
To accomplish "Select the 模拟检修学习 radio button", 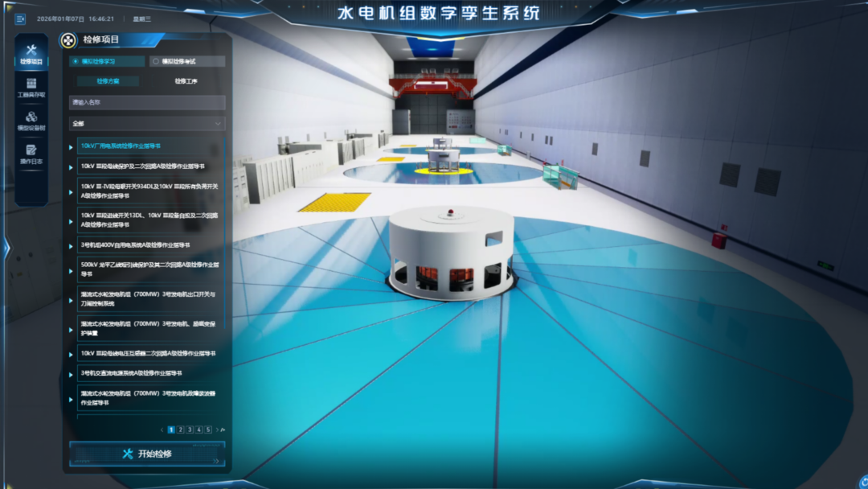I will pos(76,61).
